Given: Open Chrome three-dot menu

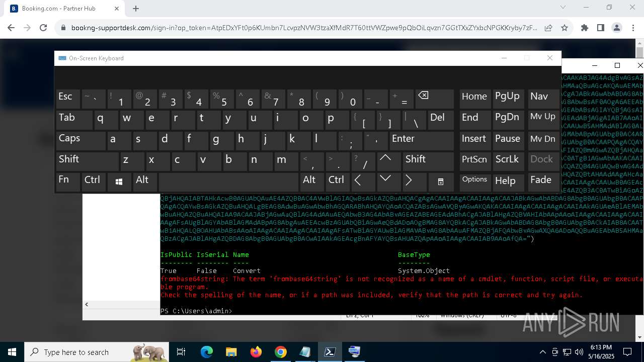Looking at the screenshot, I should pyautogui.click(x=633, y=28).
